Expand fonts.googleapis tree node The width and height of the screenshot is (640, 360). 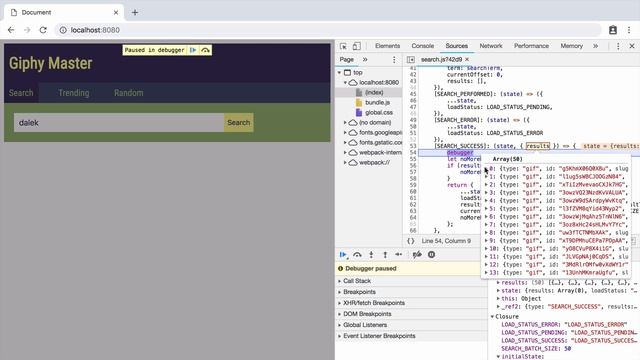pyautogui.click(x=345, y=133)
